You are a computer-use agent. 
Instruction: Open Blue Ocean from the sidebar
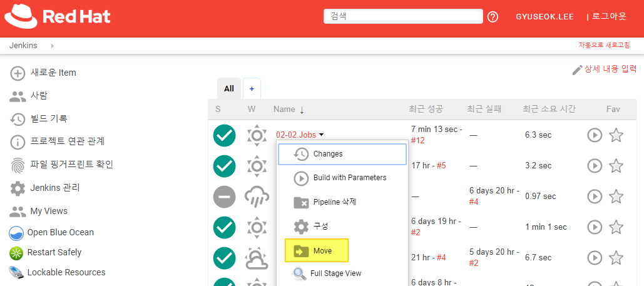[x=16, y=233]
